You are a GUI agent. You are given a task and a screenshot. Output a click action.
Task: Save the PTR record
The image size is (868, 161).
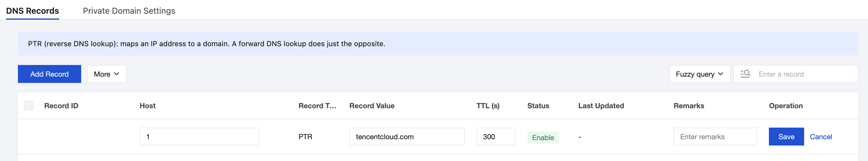tap(786, 137)
